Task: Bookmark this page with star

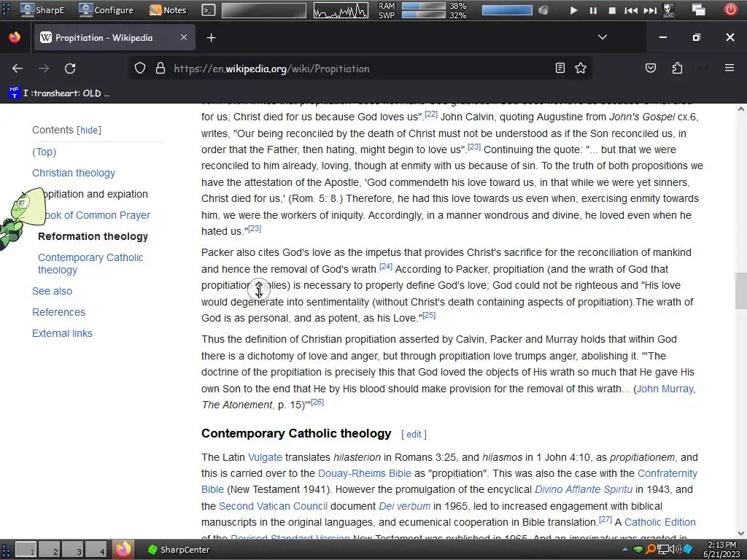Action: click(580, 68)
